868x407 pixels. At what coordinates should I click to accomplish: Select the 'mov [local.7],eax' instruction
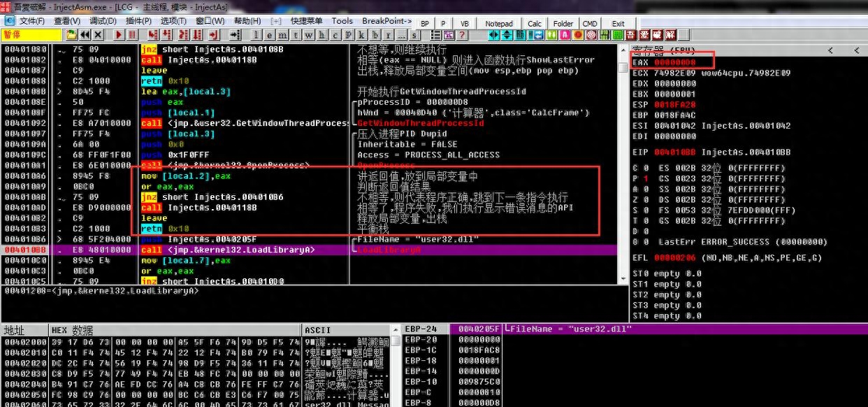pos(186,260)
